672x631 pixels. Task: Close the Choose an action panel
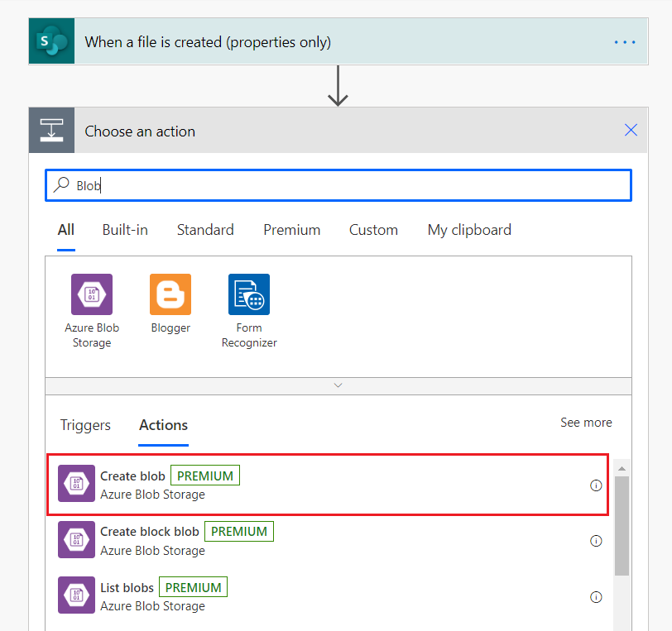coord(631,130)
